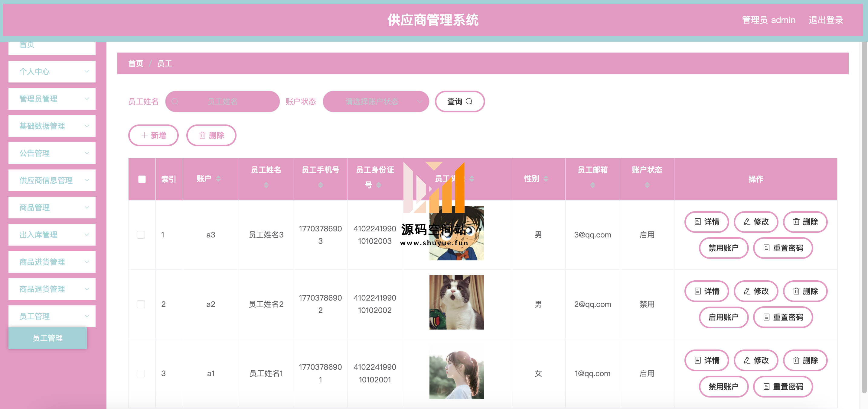Open the 公告管理 sidebar menu
Screen dimensions: 868x409
coord(52,153)
